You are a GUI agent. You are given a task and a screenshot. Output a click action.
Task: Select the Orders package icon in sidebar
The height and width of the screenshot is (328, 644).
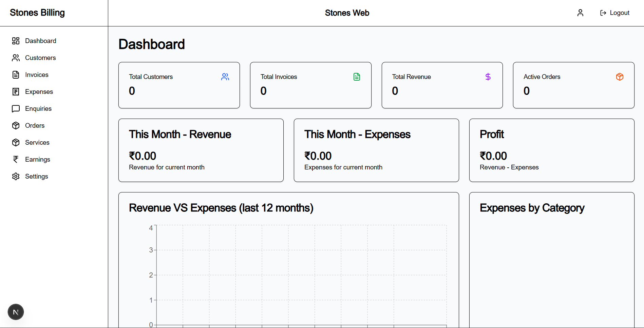16,125
